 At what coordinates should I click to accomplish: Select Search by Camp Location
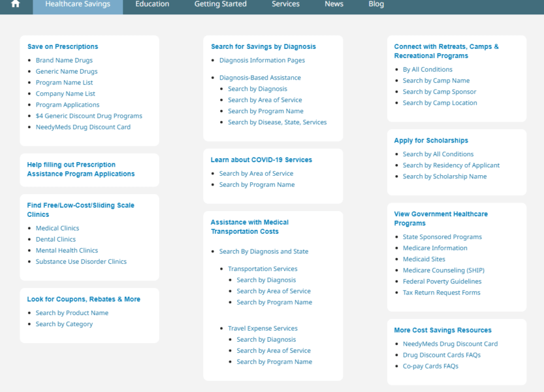click(x=440, y=103)
